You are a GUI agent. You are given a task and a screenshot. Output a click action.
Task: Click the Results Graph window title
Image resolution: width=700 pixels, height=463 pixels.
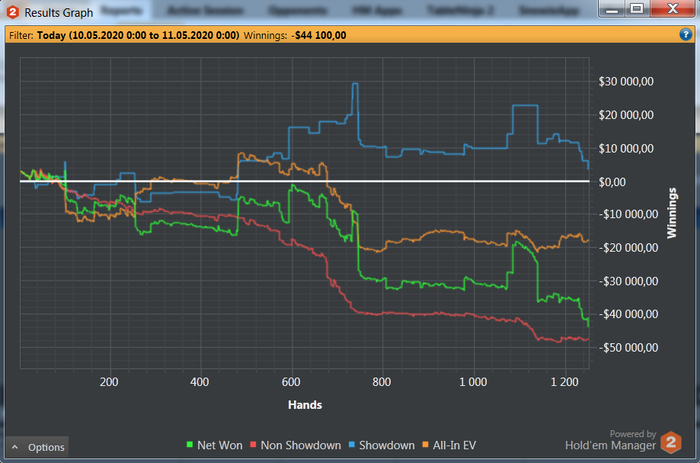tap(59, 13)
